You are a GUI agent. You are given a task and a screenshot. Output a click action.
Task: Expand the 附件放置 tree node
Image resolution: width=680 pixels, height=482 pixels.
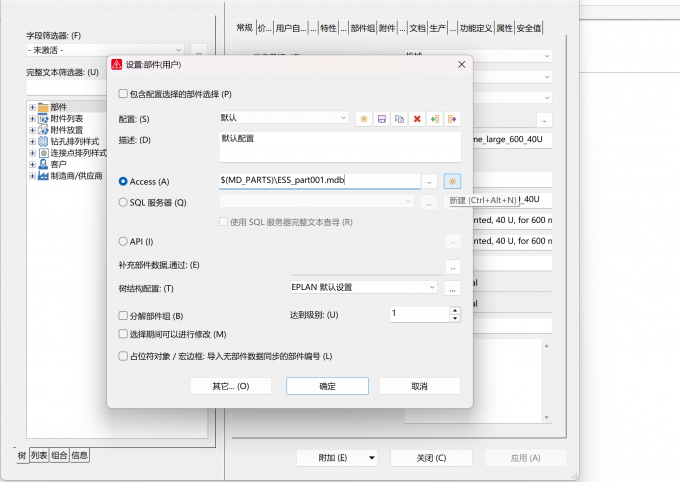pyautogui.click(x=32, y=130)
